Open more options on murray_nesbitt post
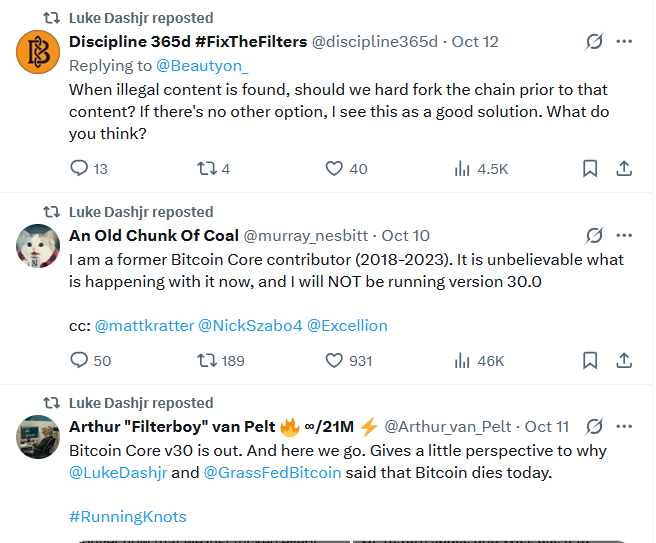 (x=624, y=236)
